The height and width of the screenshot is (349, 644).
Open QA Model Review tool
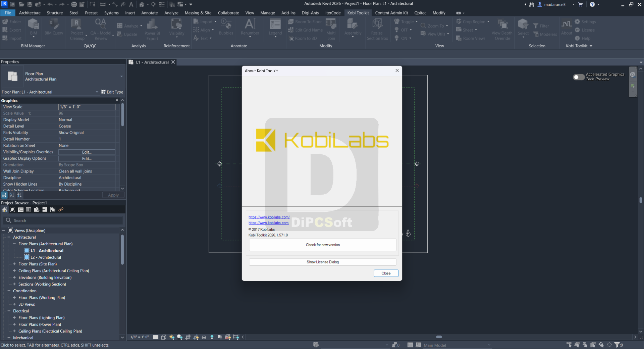[x=101, y=29]
